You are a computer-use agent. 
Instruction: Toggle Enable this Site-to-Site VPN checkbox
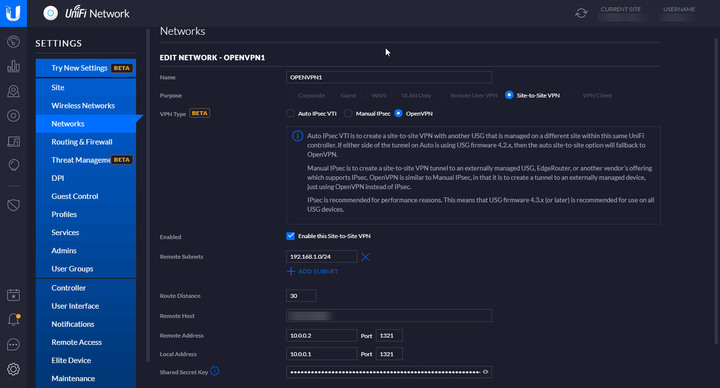tap(290, 236)
